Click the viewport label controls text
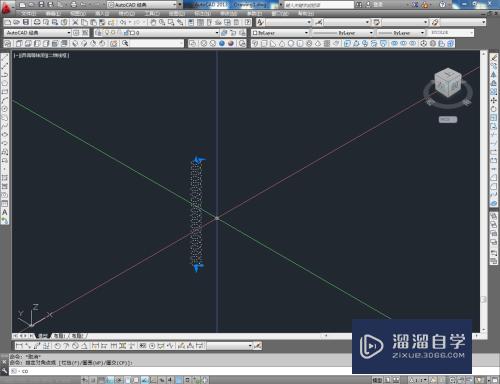 [x=41, y=55]
